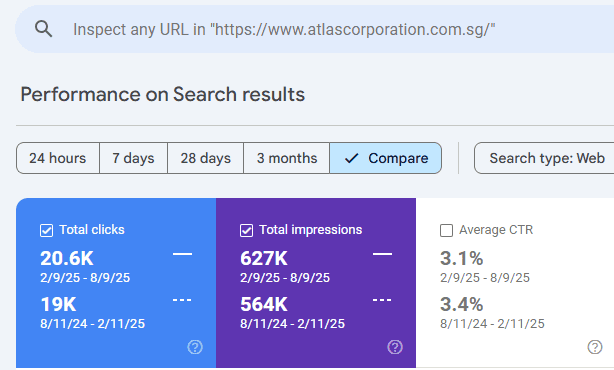Open the Compare date range option
The width and height of the screenshot is (614, 370).
click(x=386, y=158)
